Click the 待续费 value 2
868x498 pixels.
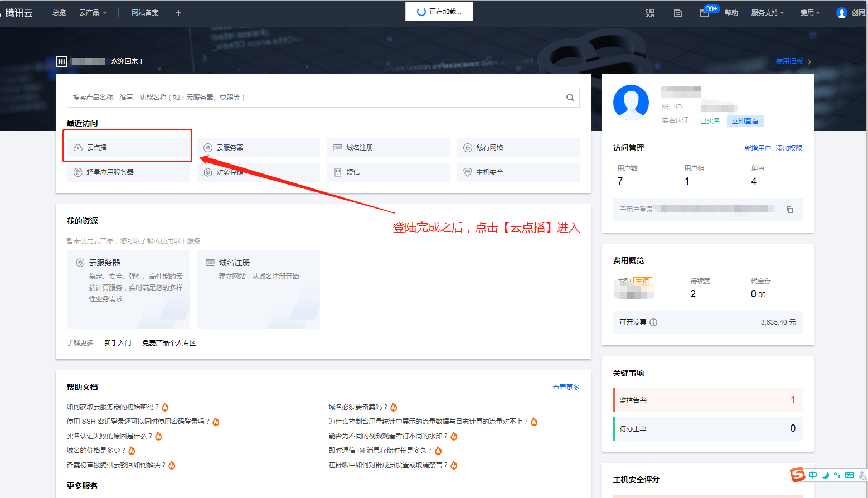693,294
